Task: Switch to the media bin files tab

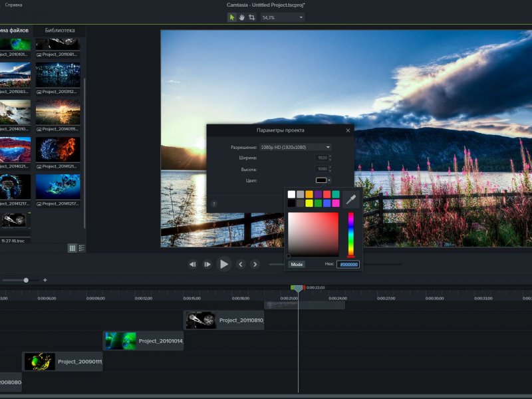Action: tap(15, 30)
